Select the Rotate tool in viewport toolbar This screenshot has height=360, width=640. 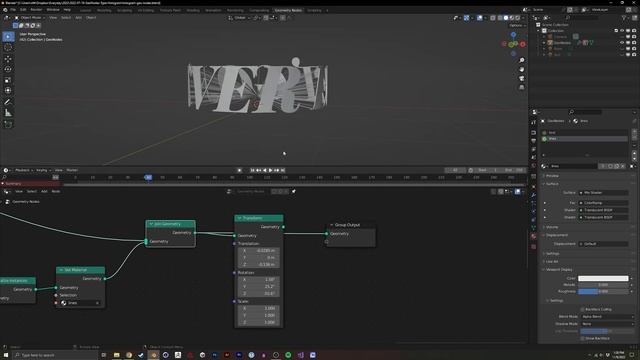coord(8,69)
